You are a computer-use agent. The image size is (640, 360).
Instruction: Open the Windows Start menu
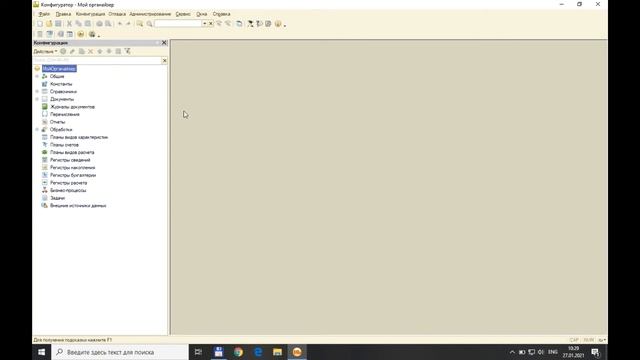click(x=42, y=352)
